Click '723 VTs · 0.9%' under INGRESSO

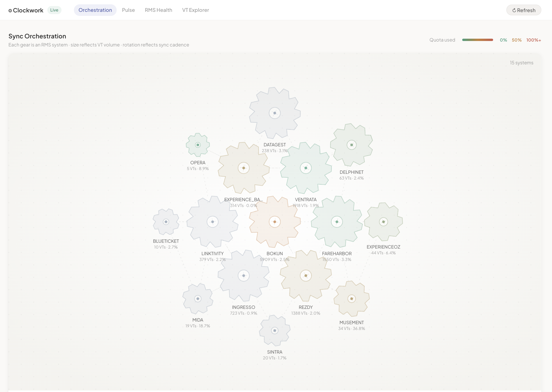tap(244, 313)
